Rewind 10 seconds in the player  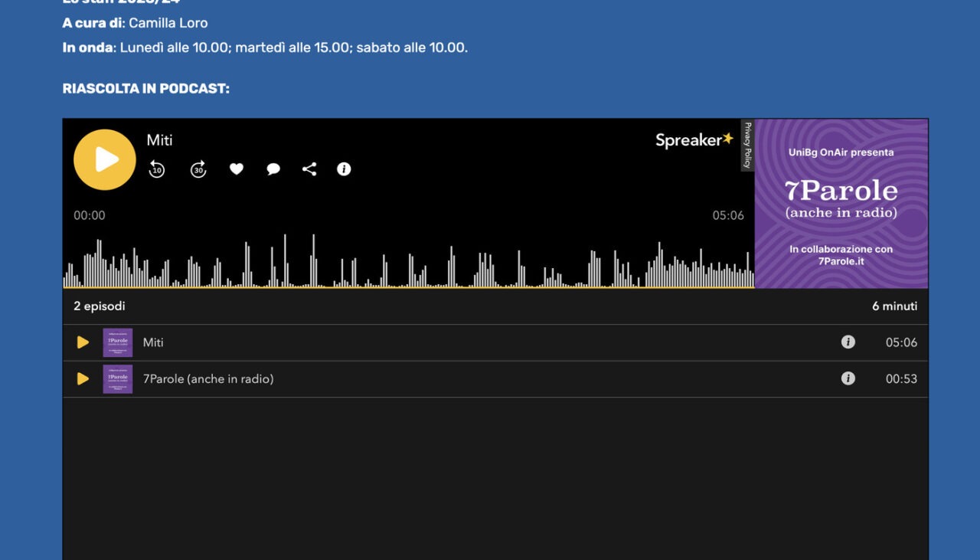157,169
